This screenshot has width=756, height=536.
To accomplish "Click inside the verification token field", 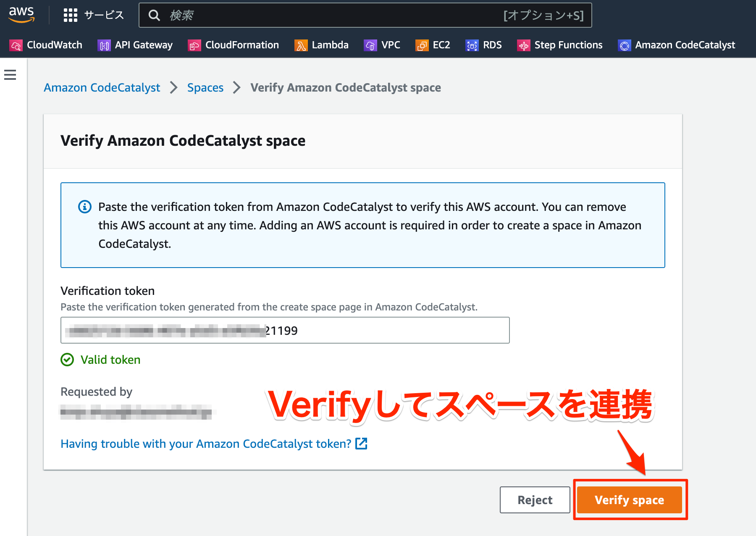I will [285, 330].
